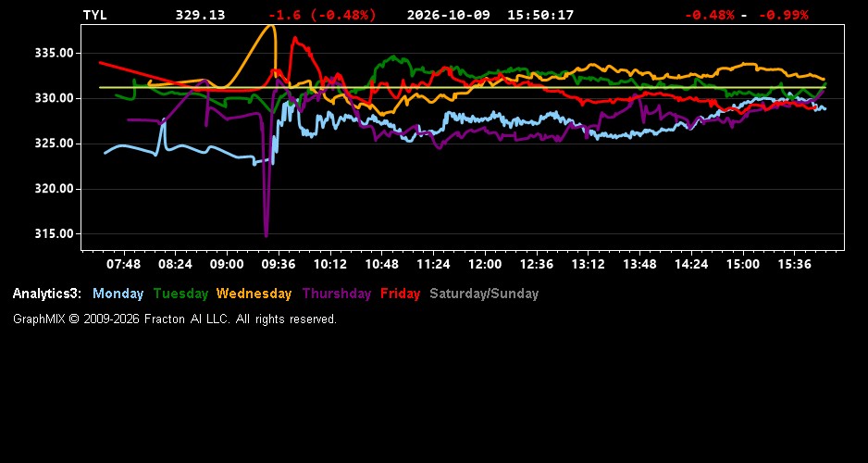The width and height of the screenshot is (868, 463).
Task: Click the 329.13 price value
Action: (x=201, y=15)
